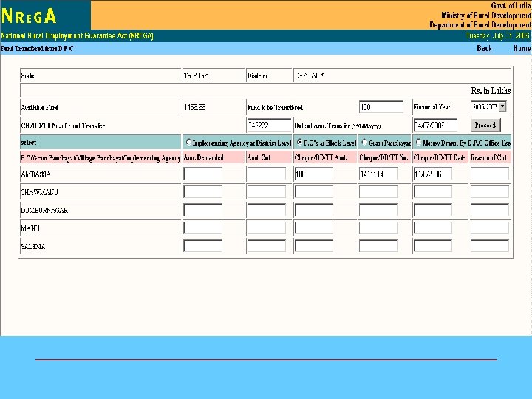Screen dimensions: 532x399
Task: Click the Fund to be Transferred field
Action: (x=381, y=107)
